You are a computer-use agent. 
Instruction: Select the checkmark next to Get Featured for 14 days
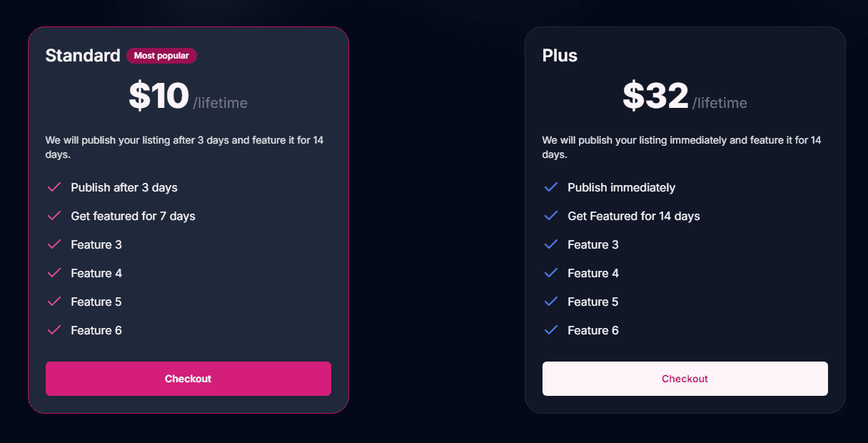coord(551,216)
